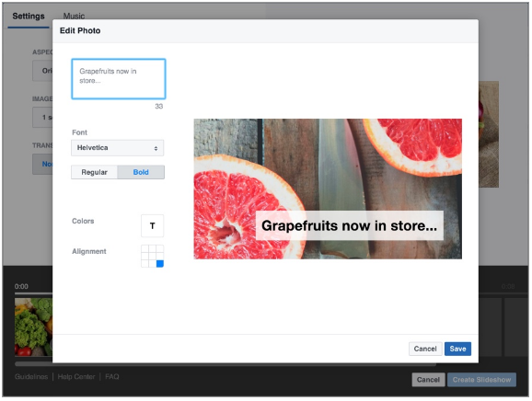Screen dimensions: 532x401
Task: Select center cell in alignment grid
Action: 153,257
